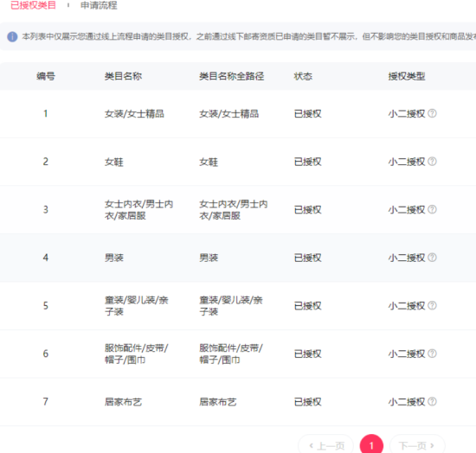Show authorization help for 男装 row

point(432,258)
